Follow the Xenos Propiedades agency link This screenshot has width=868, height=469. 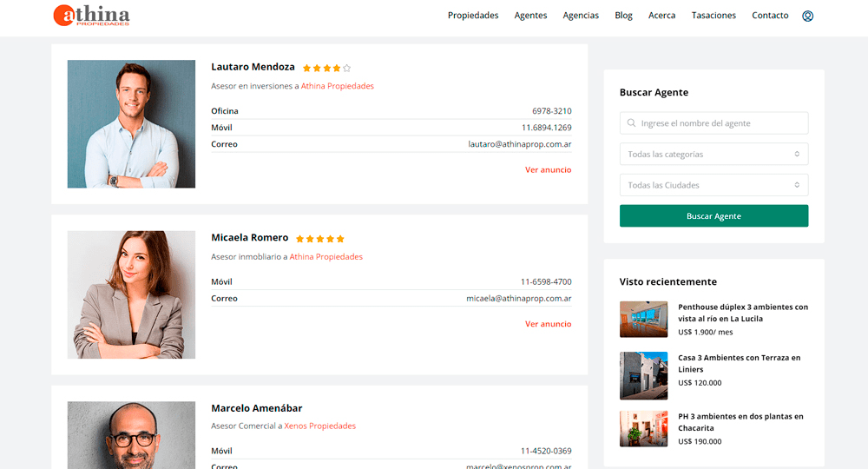pyautogui.click(x=320, y=426)
